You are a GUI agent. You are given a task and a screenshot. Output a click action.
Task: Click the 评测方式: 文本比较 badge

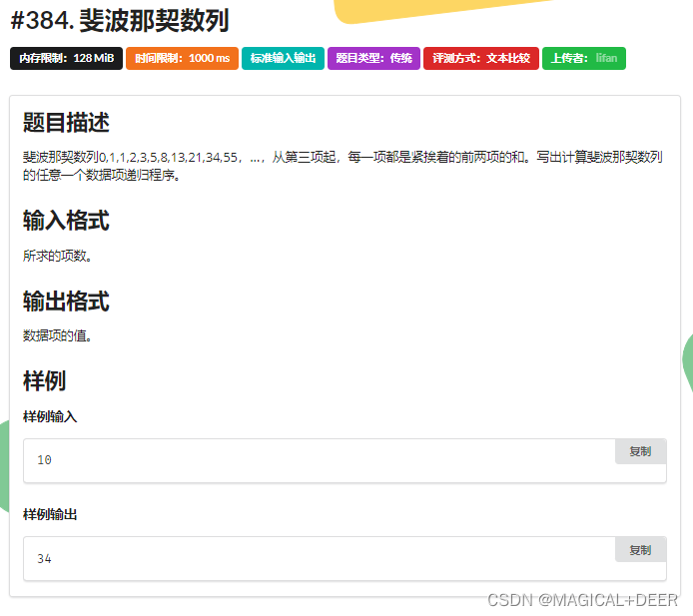481,58
